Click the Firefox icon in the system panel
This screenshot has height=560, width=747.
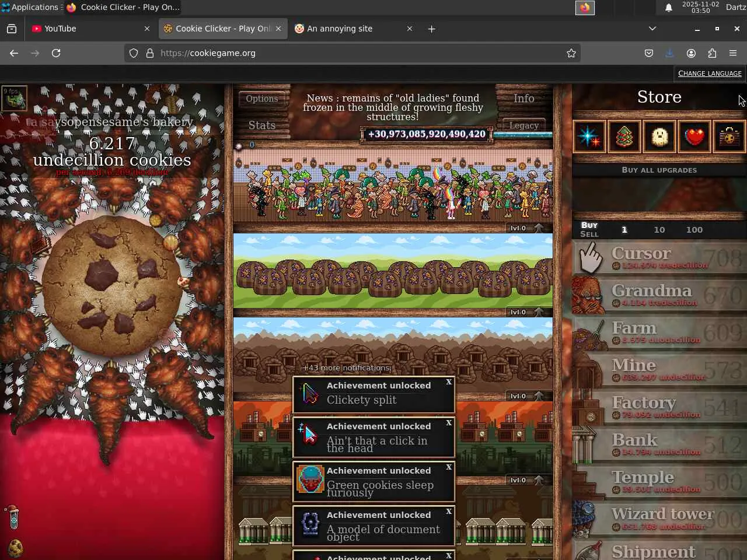pyautogui.click(x=585, y=8)
